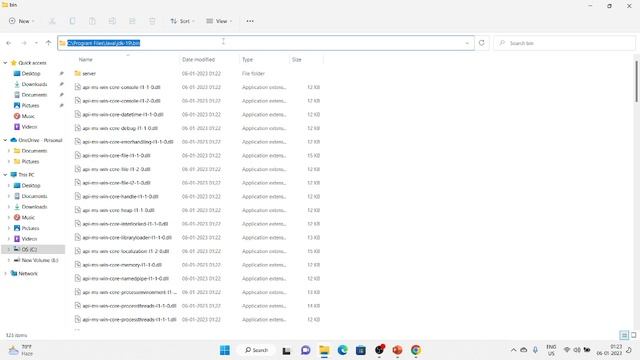Open Desktop under Quick access
640x360 pixels.
pos(31,73)
